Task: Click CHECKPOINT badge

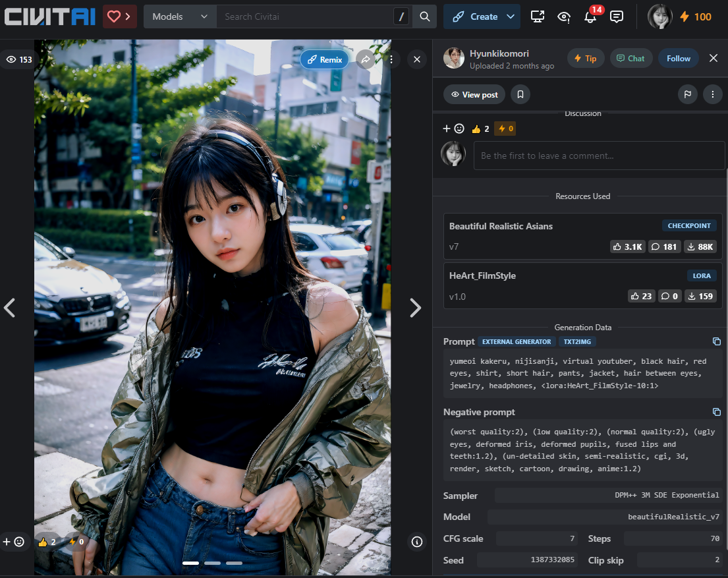Action: coord(689,226)
